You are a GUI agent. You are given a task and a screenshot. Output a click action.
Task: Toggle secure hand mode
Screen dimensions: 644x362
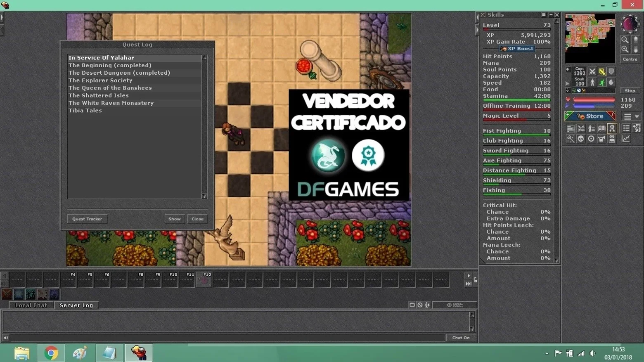[611, 83]
